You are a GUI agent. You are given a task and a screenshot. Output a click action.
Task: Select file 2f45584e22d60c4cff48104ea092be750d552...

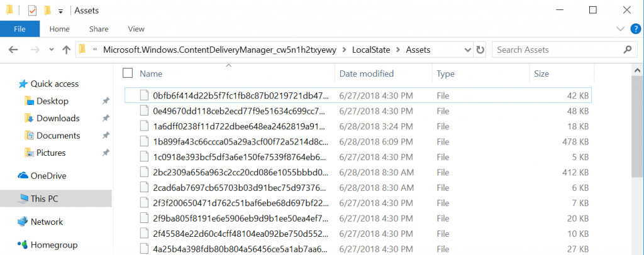click(x=358, y=233)
